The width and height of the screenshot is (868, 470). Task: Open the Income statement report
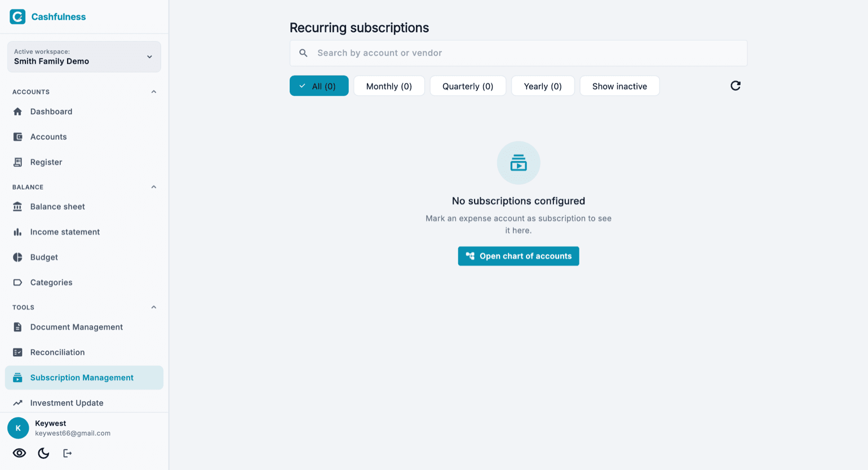pyautogui.click(x=84, y=232)
